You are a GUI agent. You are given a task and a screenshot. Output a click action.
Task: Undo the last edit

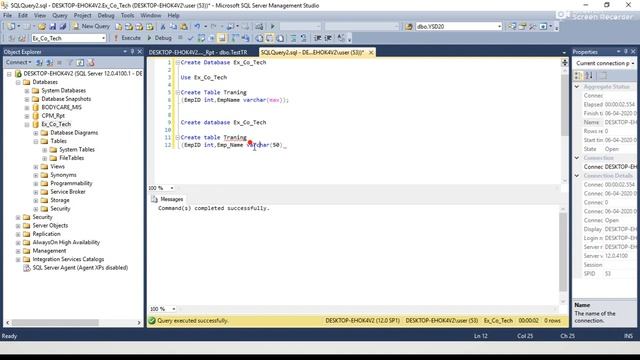tap(197, 27)
